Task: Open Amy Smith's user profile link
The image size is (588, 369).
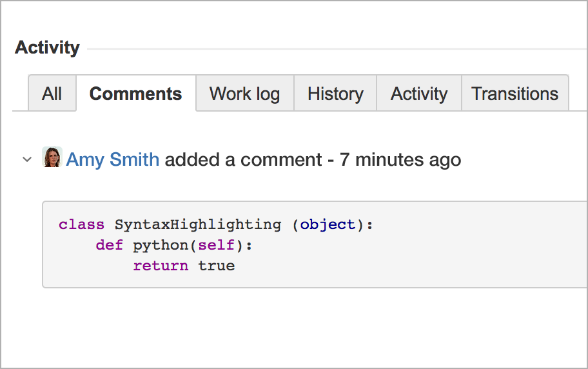Action: [x=112, y=159]
